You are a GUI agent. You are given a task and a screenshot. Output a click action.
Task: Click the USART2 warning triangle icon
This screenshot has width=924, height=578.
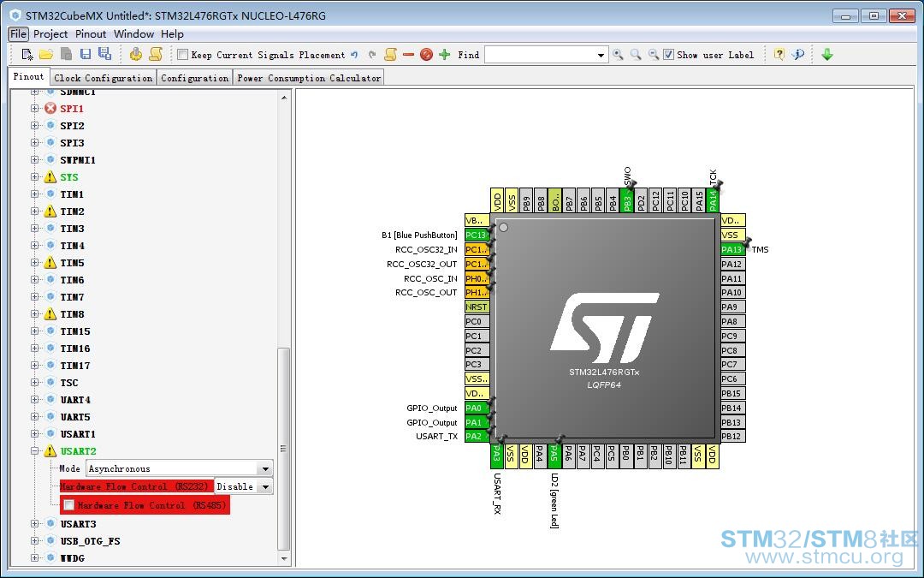click(50, 451)
